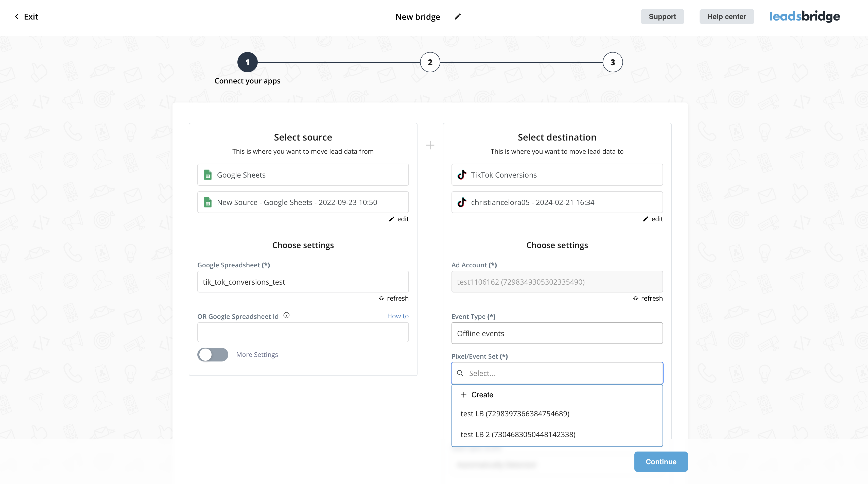The width and height of the screenshot is (868, 484).
Task: Click Exit to leave the bridge
Action: pyautogui.click(x=26, y=16)
